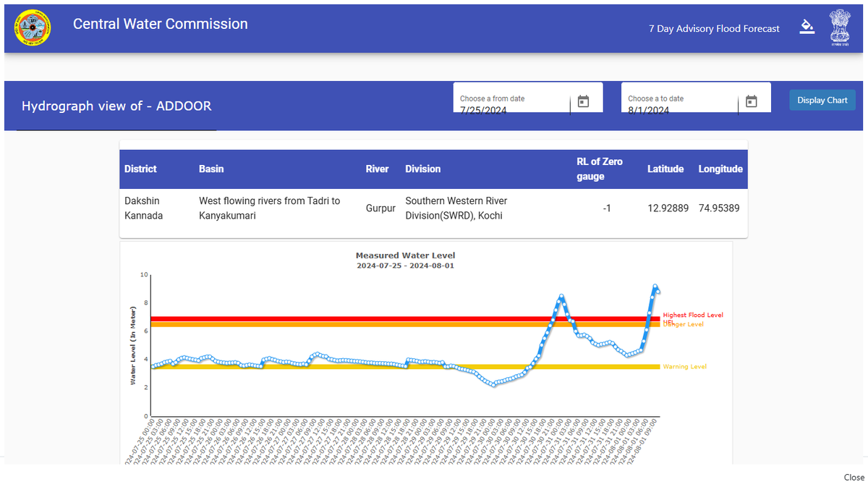Click the national emblem icon in header
The width and height of the screenshot is (868, 495).
841,28
